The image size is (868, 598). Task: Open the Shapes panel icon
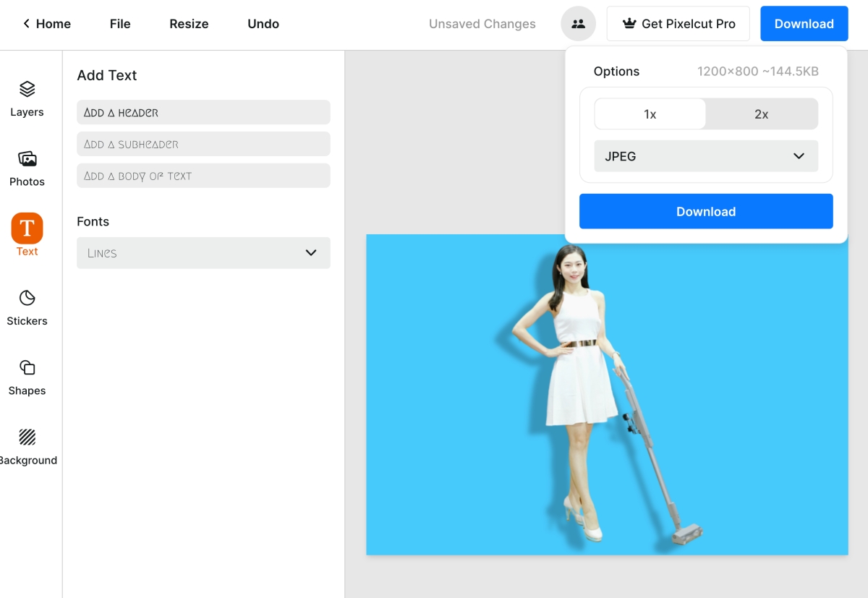(27, 368)
